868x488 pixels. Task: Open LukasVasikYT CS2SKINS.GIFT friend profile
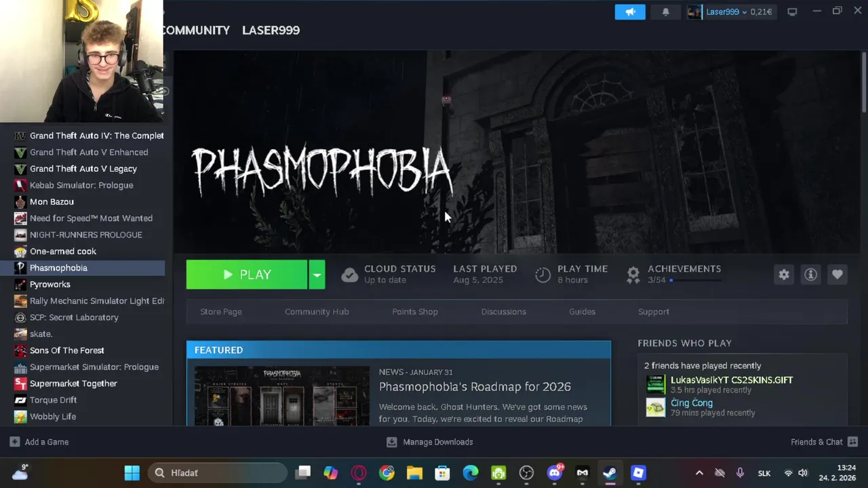[x=732, y=380]
